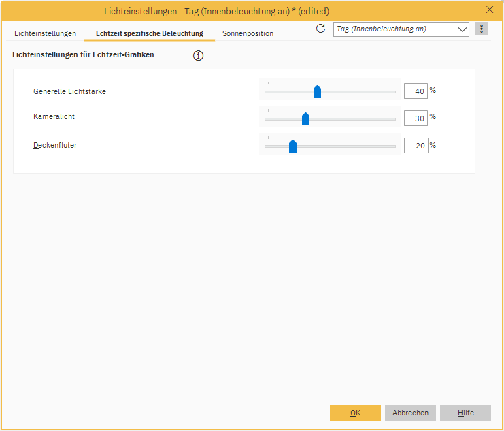Click the Generelle Lichtstärke slider handle
This screenshot has height=431, width=504.
pos(317,92)
